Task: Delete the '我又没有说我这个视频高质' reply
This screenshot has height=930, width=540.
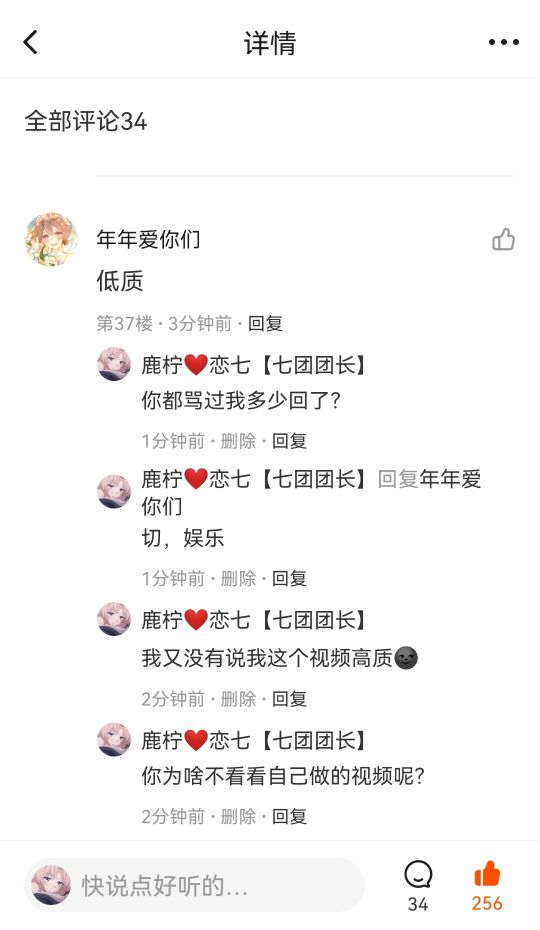Action: coord(238,699)
